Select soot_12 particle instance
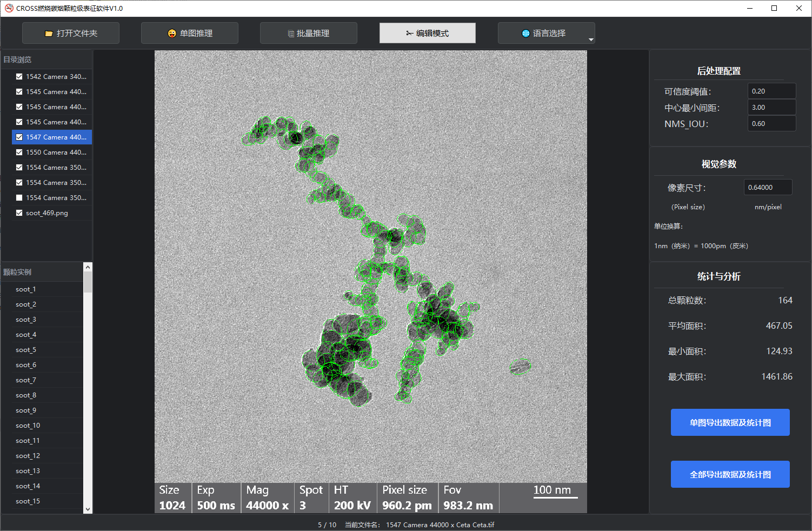The image size is (812, 531). pyautogui.click(x=28, y=456)
